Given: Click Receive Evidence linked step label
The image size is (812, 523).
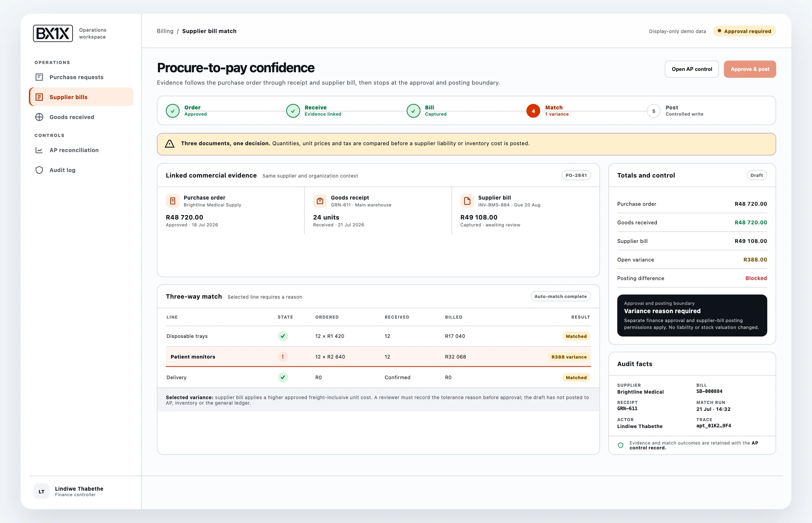Looking at the screenshot, I should point(323,111).
